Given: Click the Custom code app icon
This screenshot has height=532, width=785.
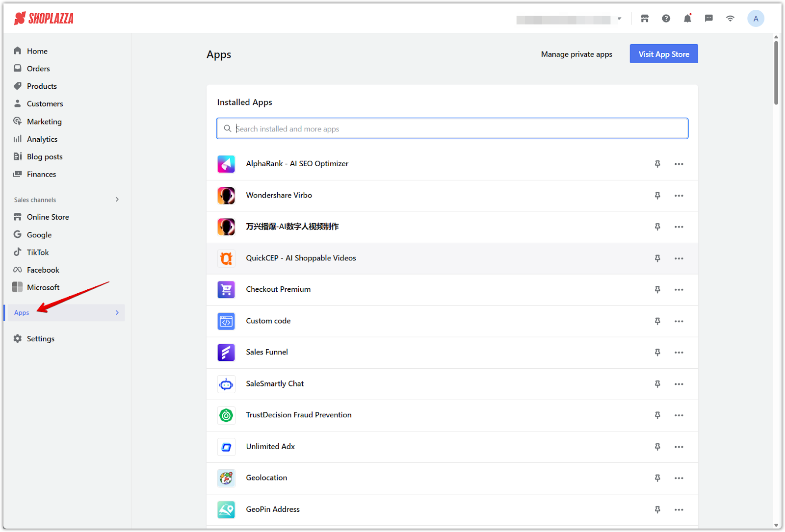Looking at the screenshot, I should [x=226, y=321].
